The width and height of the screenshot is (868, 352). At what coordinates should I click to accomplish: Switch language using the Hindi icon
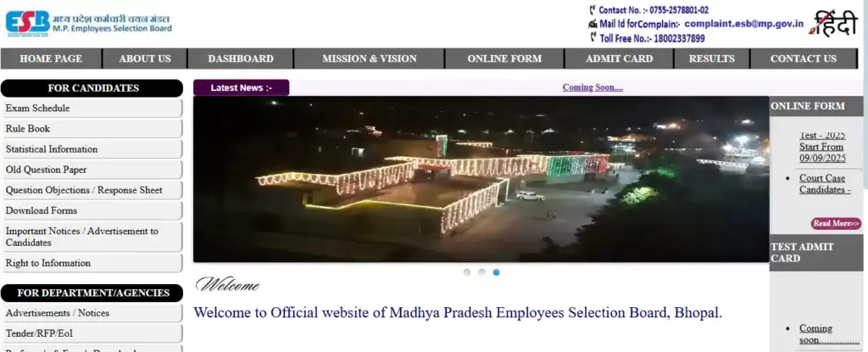click(833, 23)
